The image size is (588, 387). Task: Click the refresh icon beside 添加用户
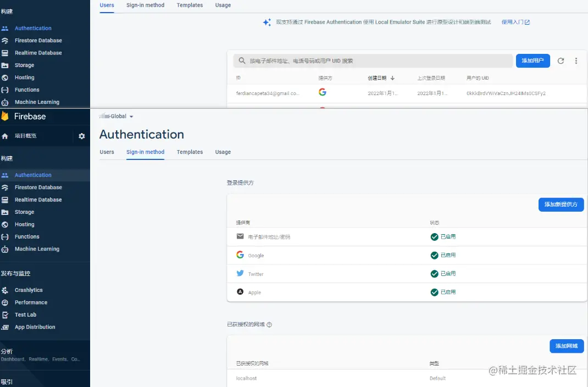click(x=561, y=61)
